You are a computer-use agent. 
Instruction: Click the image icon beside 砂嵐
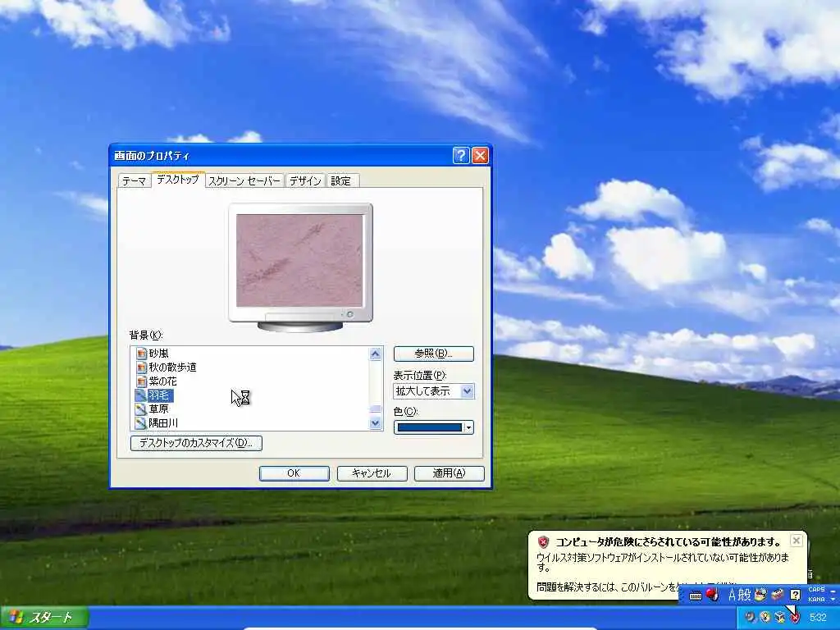(141, 354)
